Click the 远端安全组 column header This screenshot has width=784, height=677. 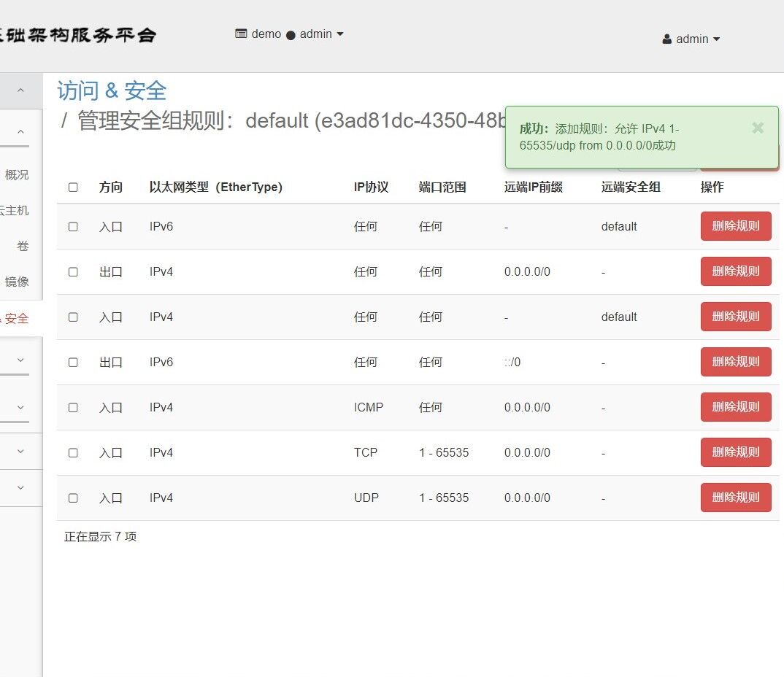[631, 187]
